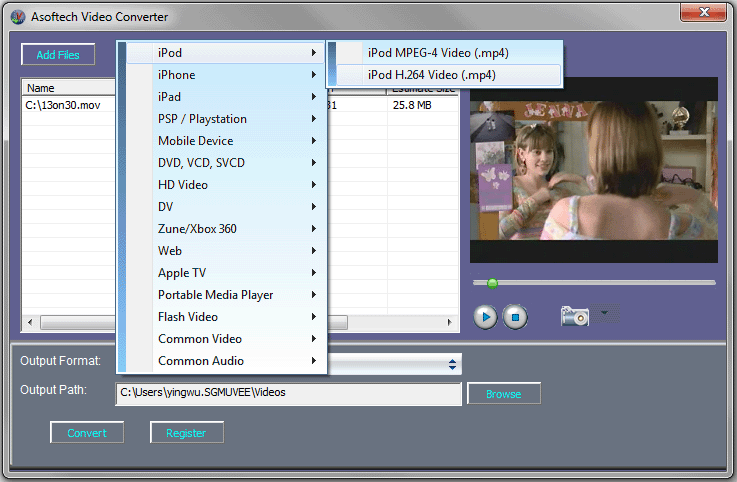Open the DV format submenu

[x=225, y=207]
